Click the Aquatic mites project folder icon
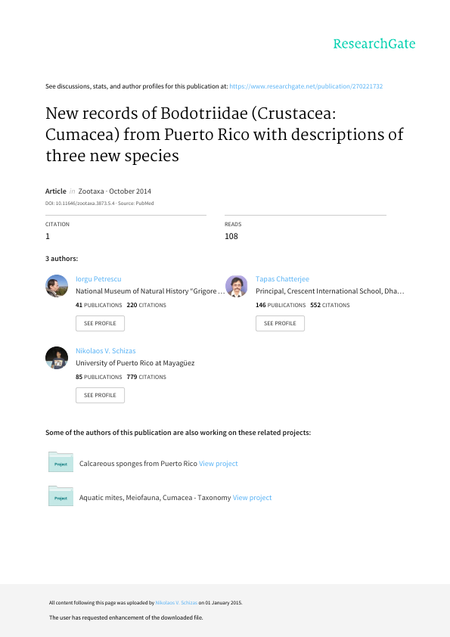 point(61,496)
